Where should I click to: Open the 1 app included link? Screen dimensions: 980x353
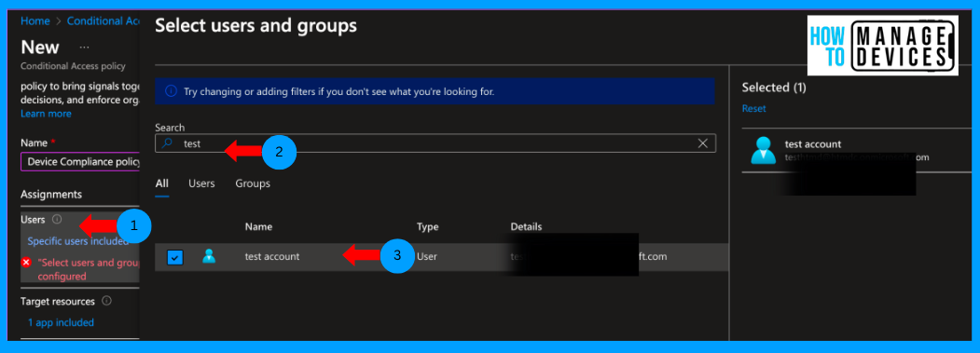(x=61, y=322)
